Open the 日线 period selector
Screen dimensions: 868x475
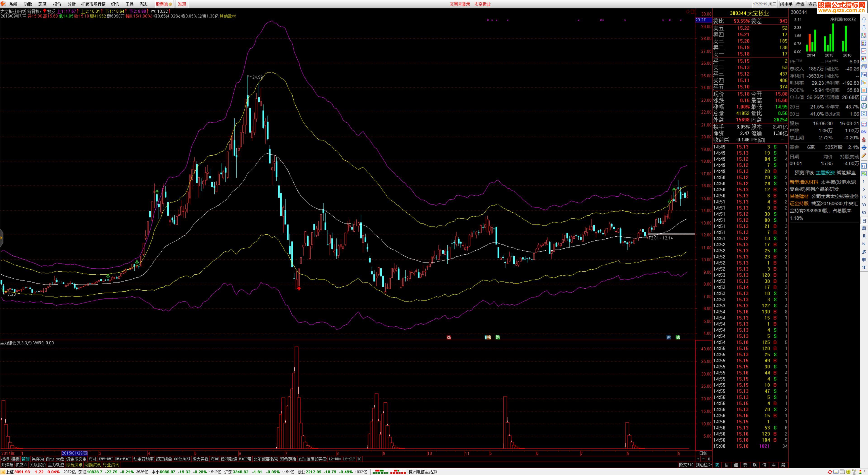point(703,454)
